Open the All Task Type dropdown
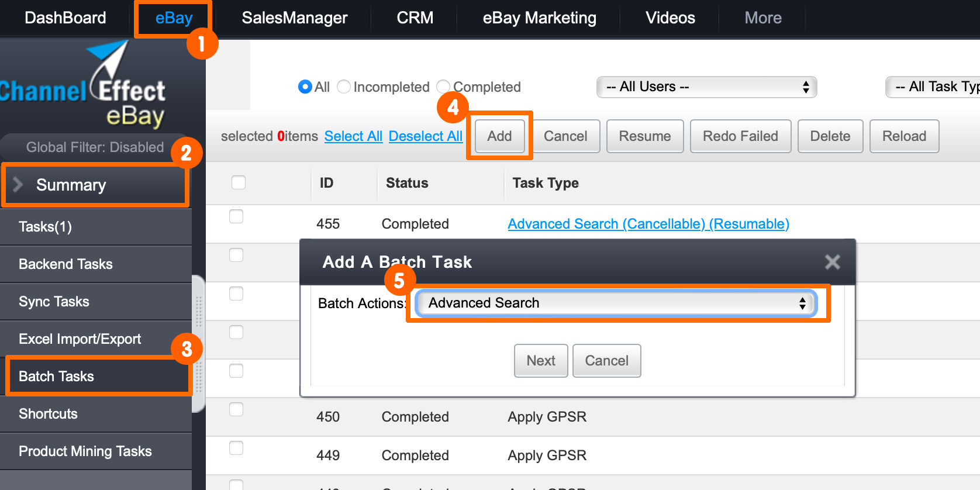The image size is (980, 490). click(x=933, y=87)
